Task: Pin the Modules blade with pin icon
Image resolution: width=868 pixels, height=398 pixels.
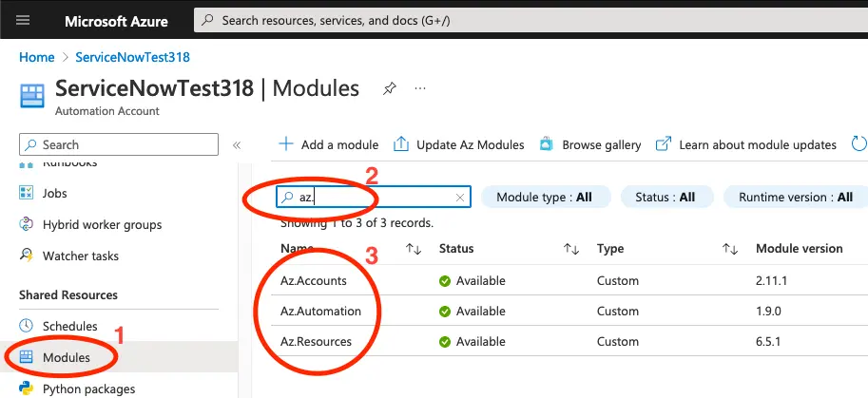Action: coord(390,88)
